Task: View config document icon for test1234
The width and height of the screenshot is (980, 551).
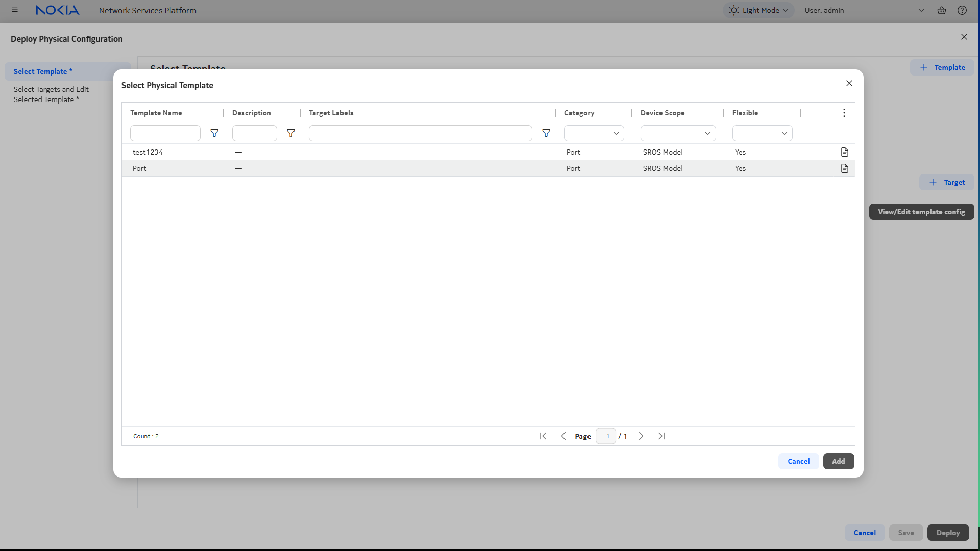Action: [x=844, y=152]
